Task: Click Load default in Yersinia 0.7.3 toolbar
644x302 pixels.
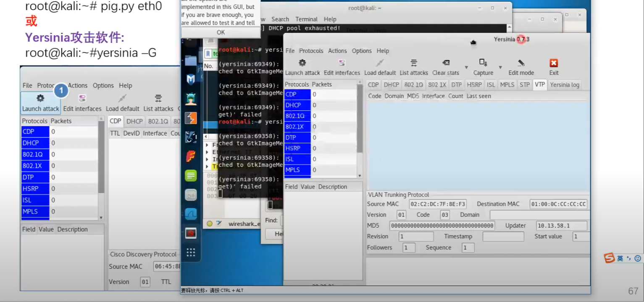Action: (x=380, y=63)
